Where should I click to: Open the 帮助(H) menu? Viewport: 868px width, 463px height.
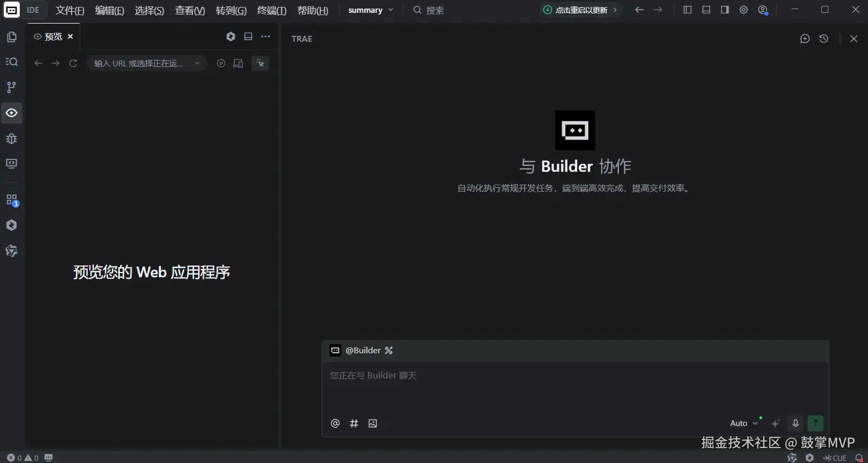313,10
